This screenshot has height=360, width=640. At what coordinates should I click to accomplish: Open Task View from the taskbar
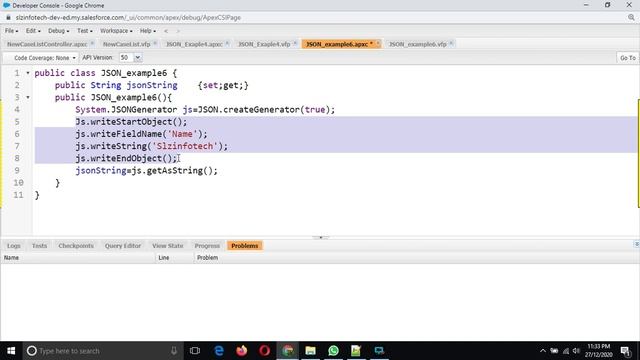[195, 351]
